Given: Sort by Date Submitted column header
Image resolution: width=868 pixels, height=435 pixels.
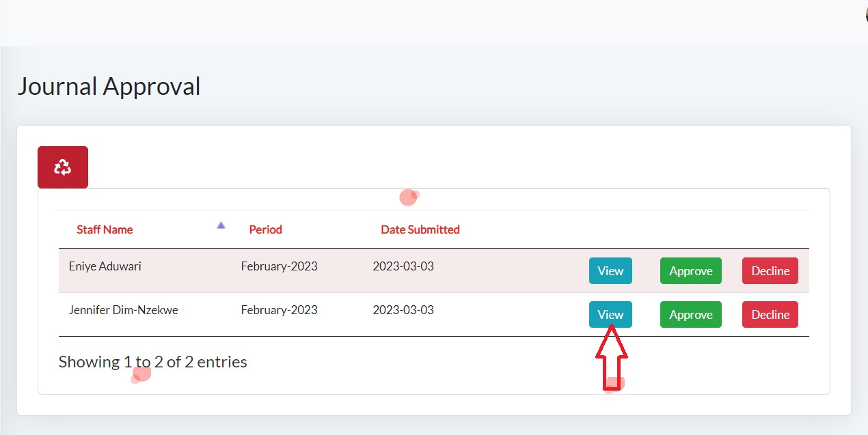Looking at the screenshot, I should pyautogui.click(x=420, y=229).
